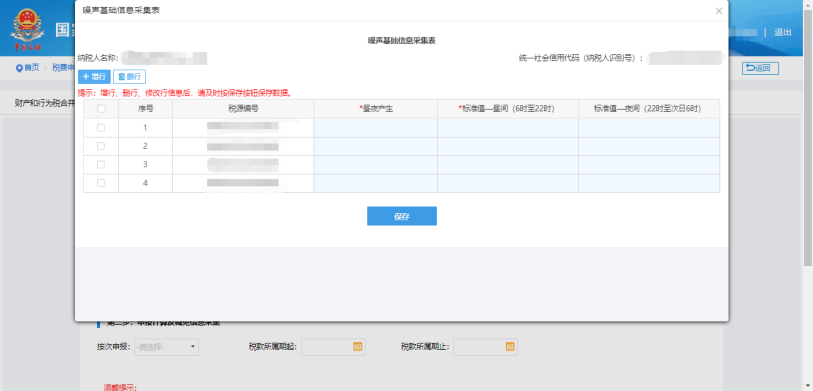Click the 税款所属期起 date field

pos(333,347)
